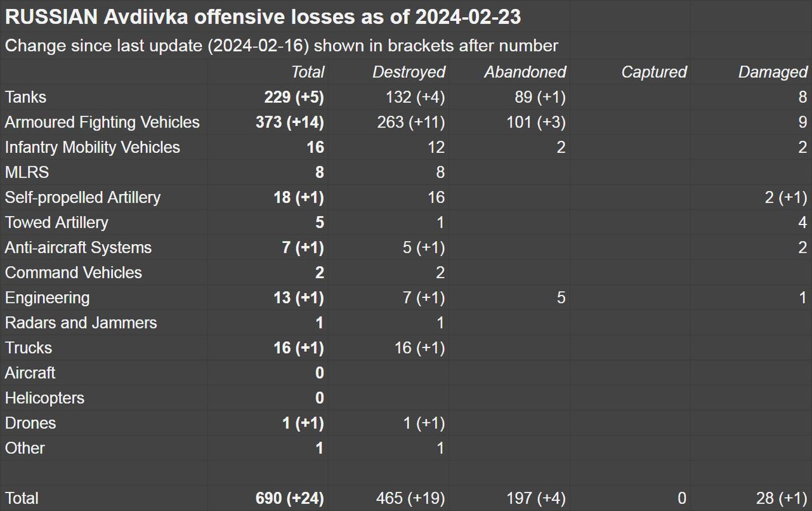812x511 pixels.
Task: Click the grand total cell 690 (+24)
Action: pos(289,498)
